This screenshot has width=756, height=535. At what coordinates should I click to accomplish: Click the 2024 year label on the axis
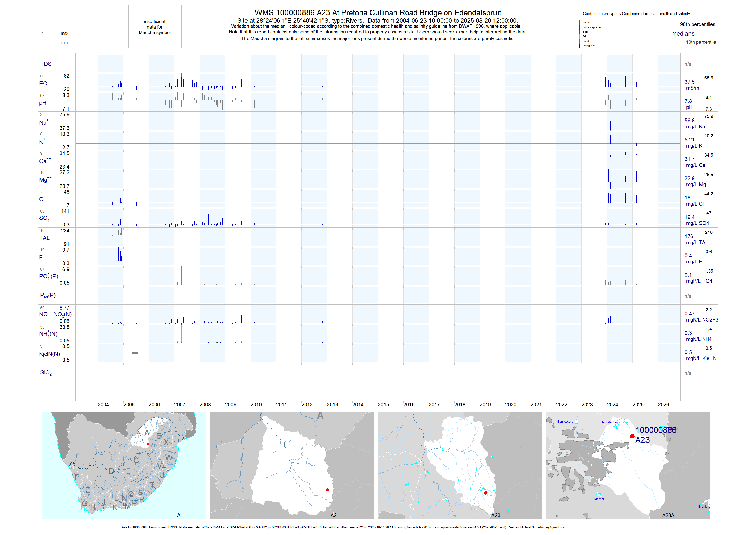pos(612,405)
